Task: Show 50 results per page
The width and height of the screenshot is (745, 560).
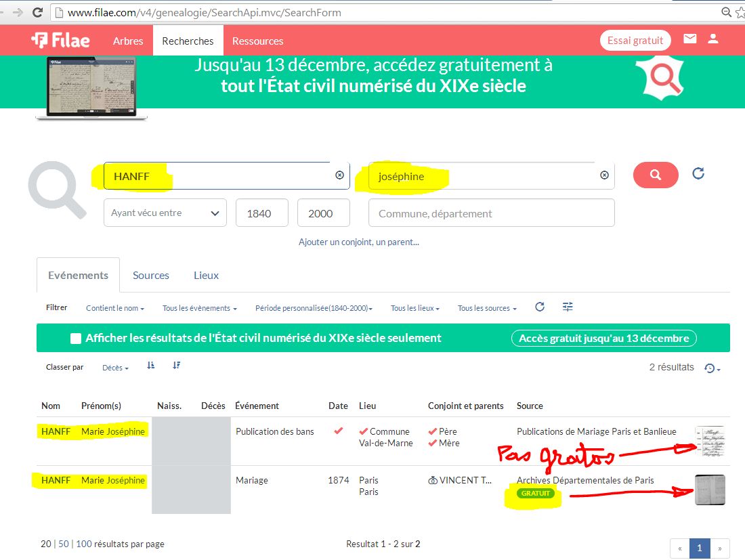Action: tap(64, 543)
